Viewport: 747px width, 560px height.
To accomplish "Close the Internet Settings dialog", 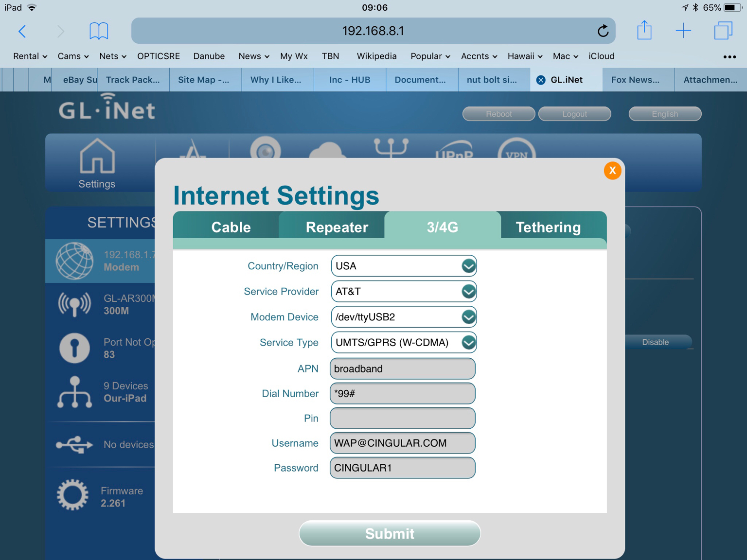I will 612,171.
